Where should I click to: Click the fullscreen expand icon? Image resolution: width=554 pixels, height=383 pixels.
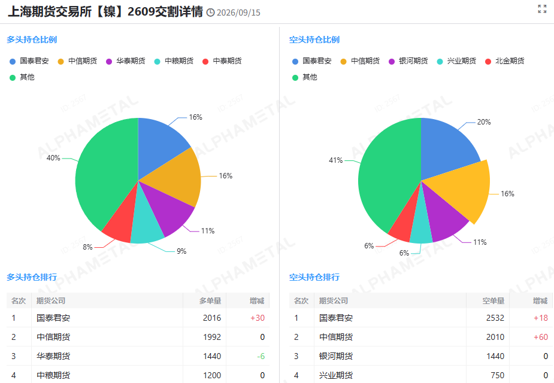click(542, 9)
